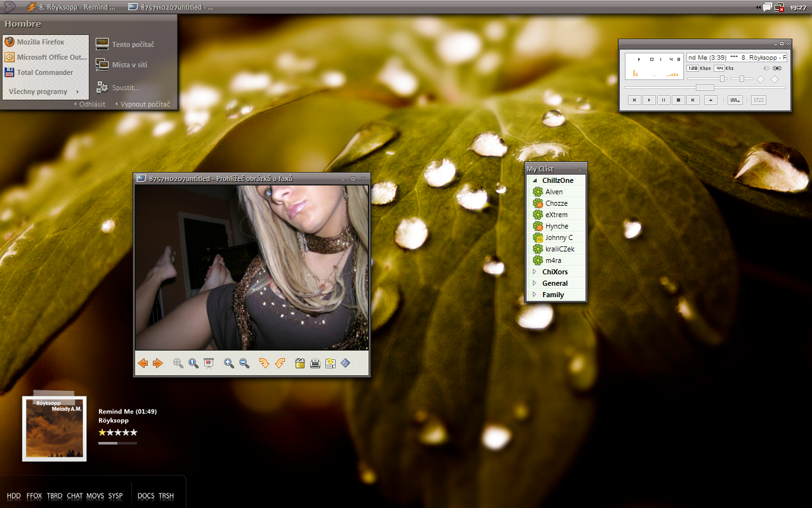This screenshot has height=508, width=812.
Task: Click the scrolling song title display
Action: (x=737, y=57)
